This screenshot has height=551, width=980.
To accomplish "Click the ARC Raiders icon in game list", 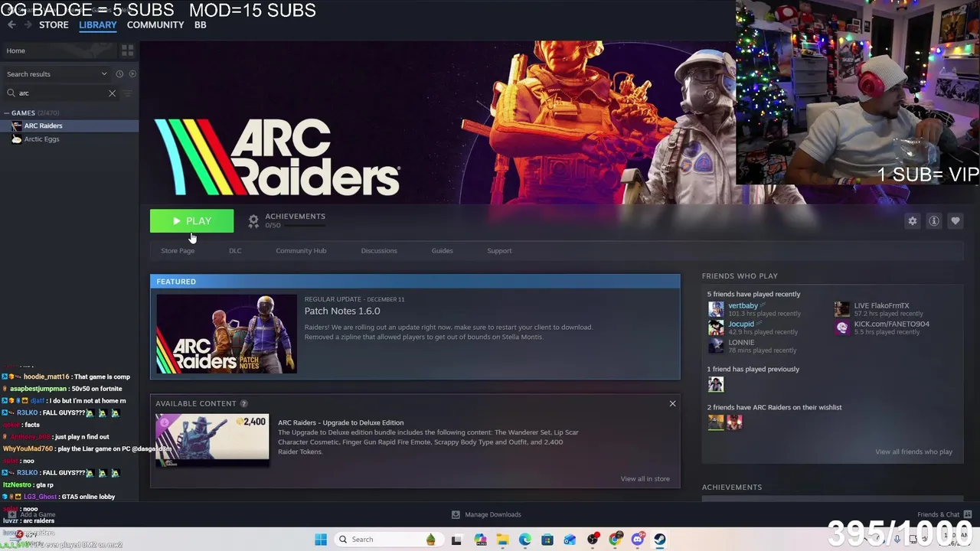I will point(17,126).
